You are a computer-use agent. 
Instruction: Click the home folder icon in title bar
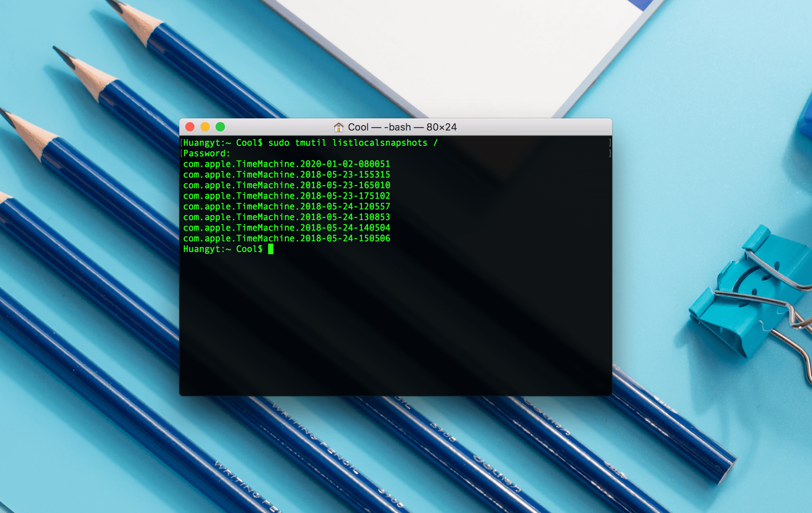click(x=338, y=127)
